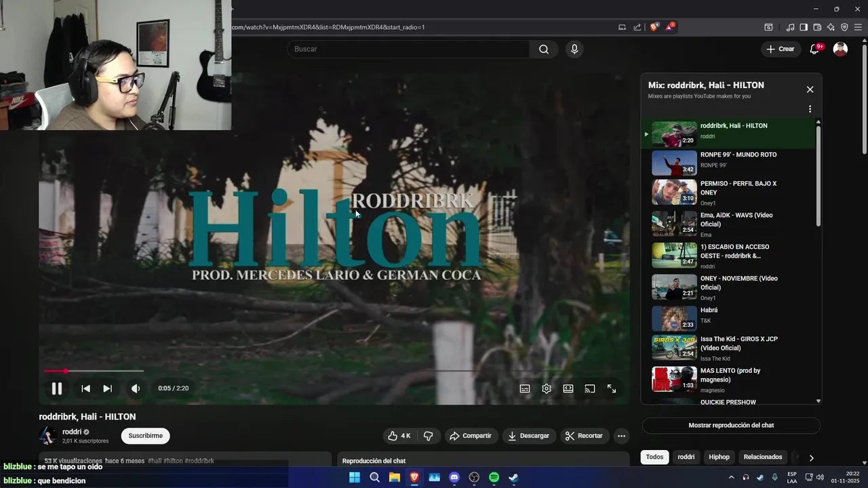
Task: Open Brave Shields lion icon
Action: click(654, 27)
